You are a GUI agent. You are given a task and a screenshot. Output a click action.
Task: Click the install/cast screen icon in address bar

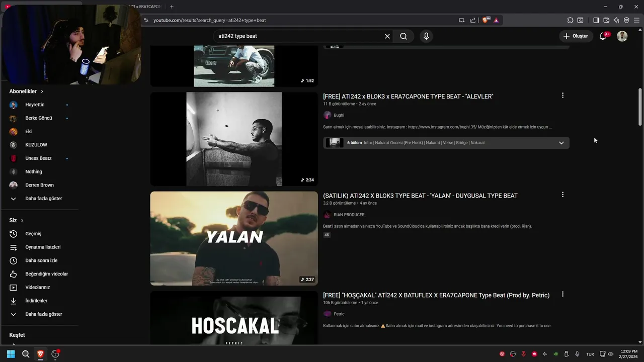point(461,20)
